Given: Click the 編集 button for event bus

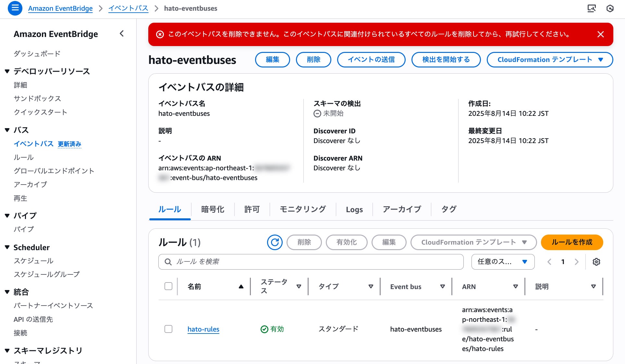Looking at the screenshot, I should point(273,60).
